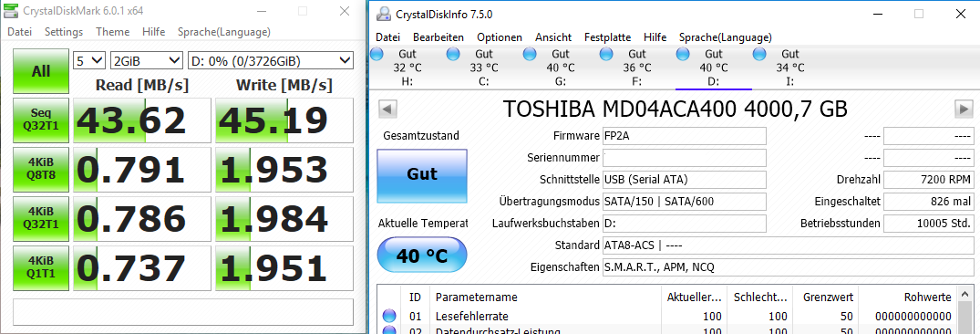Click Standard field showing ATA8-ACS
The image size is (980, 334).
click(789, 245)
